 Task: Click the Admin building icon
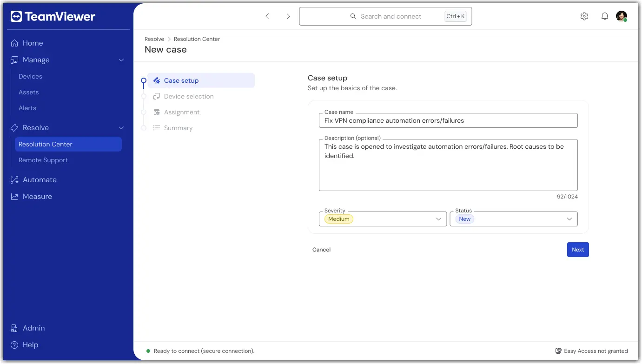click(x=14, y=328)
